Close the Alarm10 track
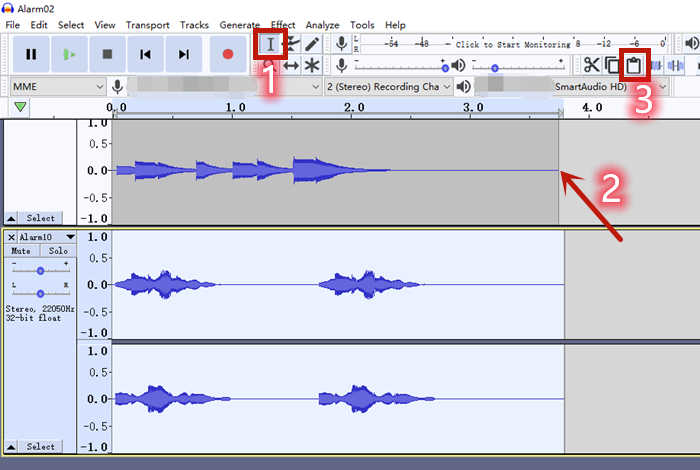 click(12, 237)
